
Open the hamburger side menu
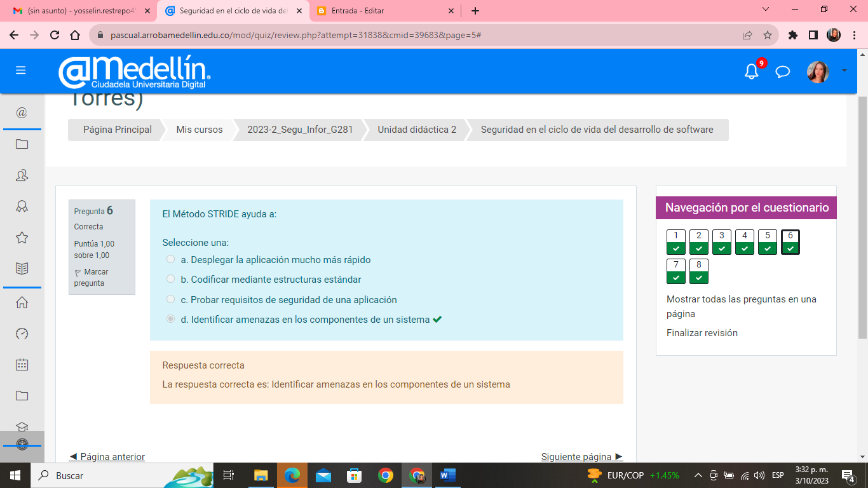(x=21, y=71)
